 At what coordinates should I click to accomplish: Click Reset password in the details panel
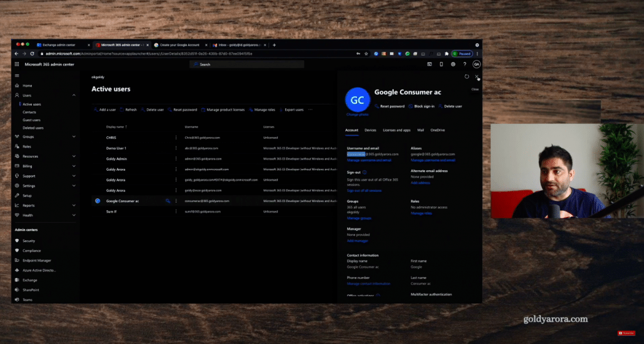click(x=390, y=106)
